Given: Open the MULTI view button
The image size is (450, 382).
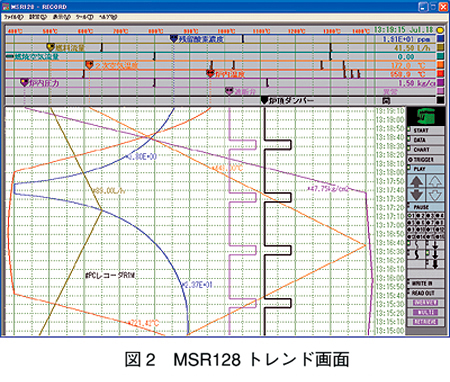Looking at the screenshot, I should pos(425,312).
